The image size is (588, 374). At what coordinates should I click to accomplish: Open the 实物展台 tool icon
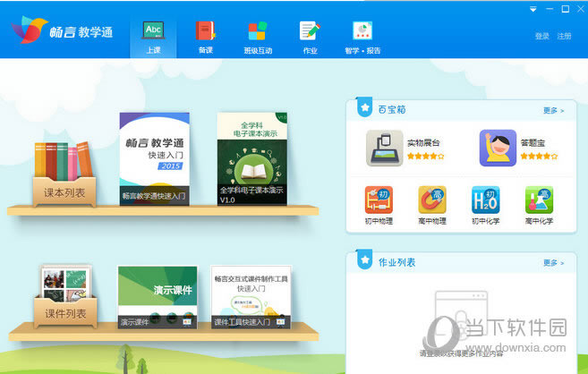[384, 148]
